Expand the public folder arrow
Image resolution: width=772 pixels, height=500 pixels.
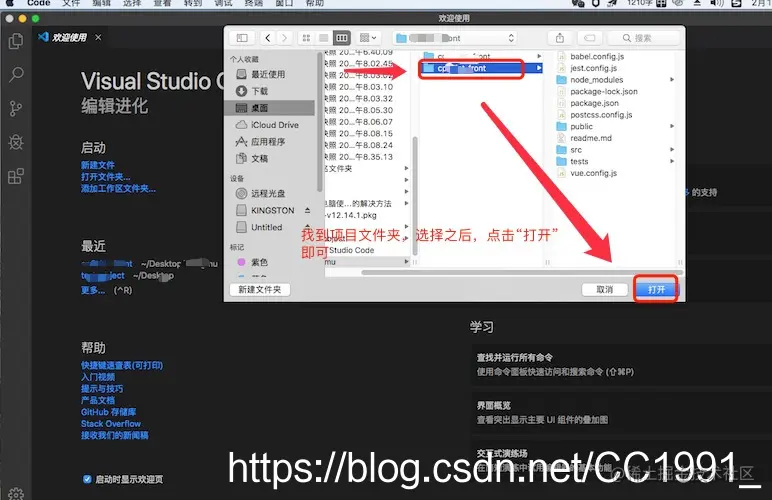(672, 126)
